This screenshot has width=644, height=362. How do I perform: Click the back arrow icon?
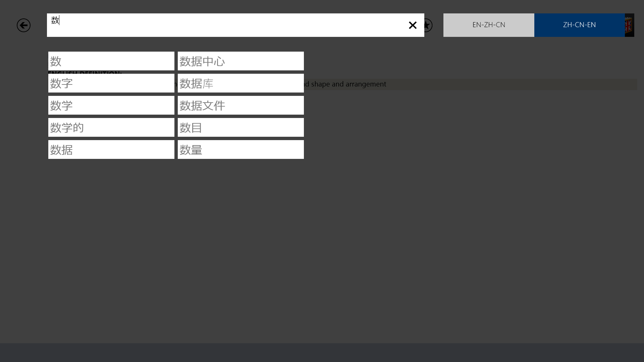pos(23,25)
